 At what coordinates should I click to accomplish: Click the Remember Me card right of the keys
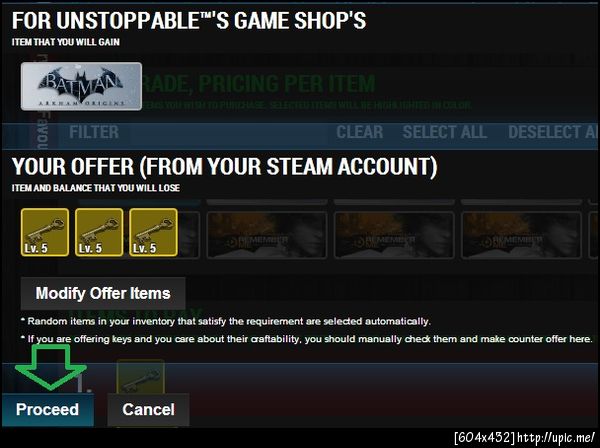267,235
